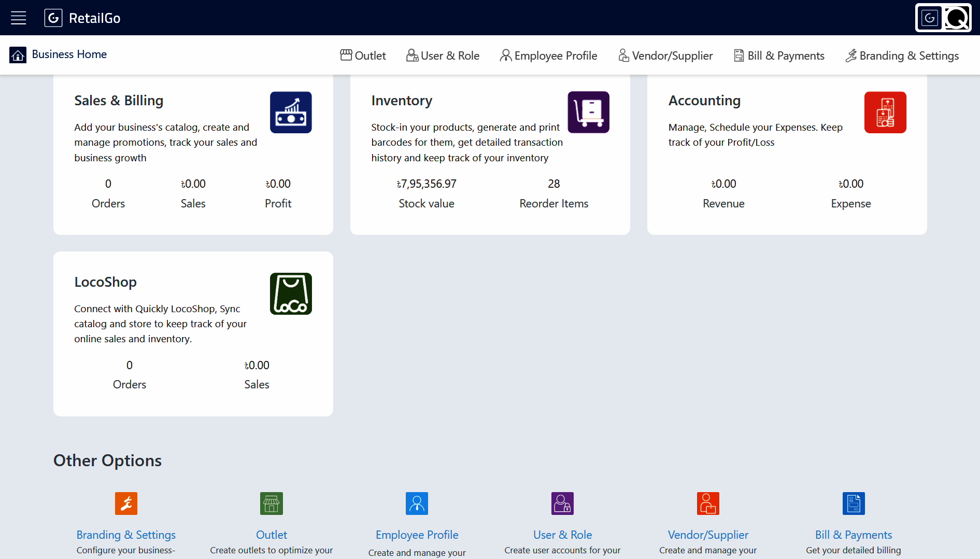Click the Inventory cart icon
This screenshot has width=980, height=559.
(589, 113)
